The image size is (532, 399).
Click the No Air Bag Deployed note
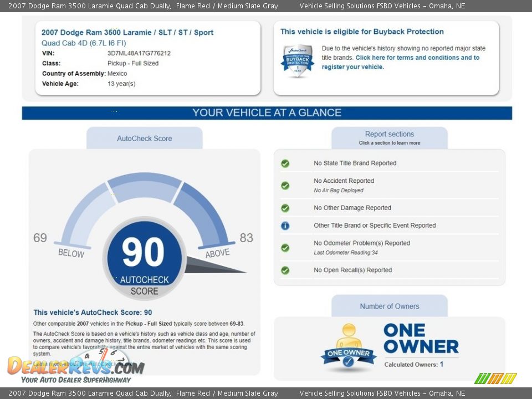tap(339, 190)
